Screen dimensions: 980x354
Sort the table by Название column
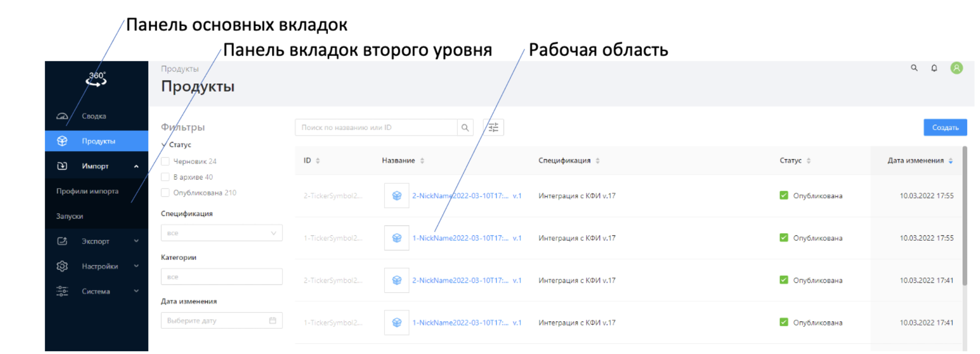pos(422,161)
